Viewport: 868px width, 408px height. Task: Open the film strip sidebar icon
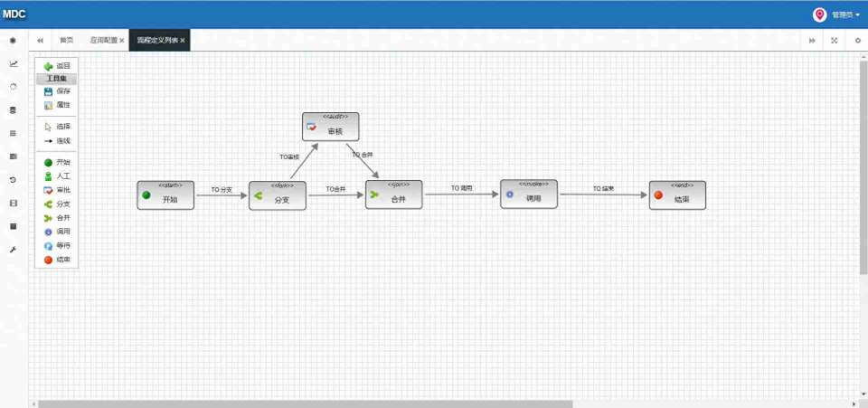click(x=14, y=204)
